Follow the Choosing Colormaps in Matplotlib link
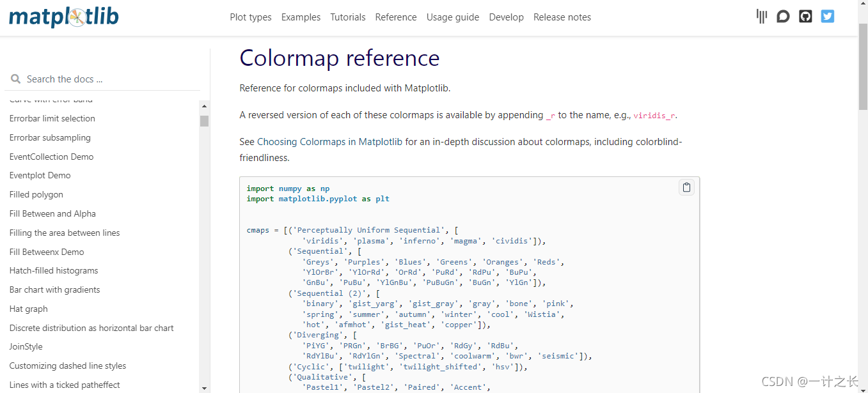The height and width of the screenshot is (393, 868). pyautogui.click(x=330, y=142)
